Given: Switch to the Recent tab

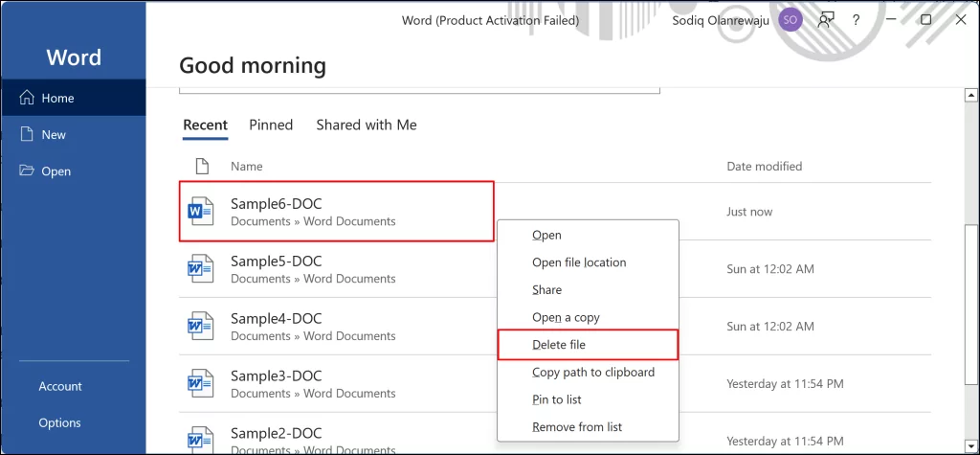Looking at the screenshot, I should pyautogui.click(x=205, y=125).
